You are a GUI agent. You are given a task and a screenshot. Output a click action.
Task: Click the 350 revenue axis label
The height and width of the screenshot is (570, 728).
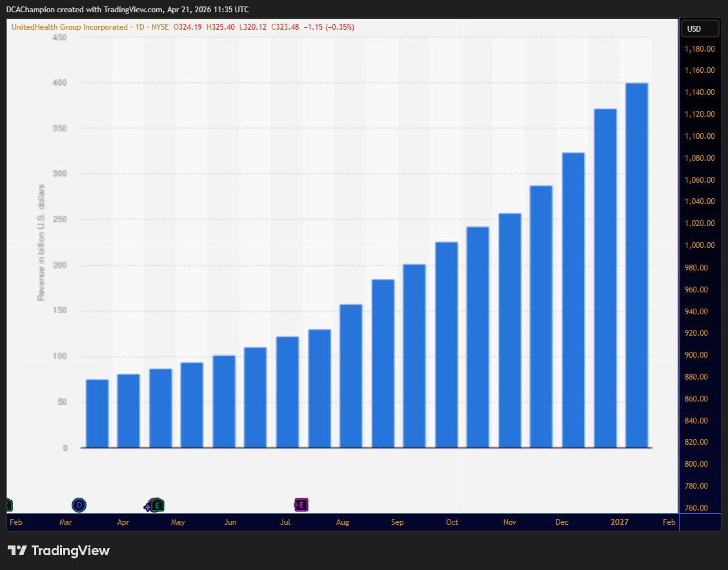point(60,128)
